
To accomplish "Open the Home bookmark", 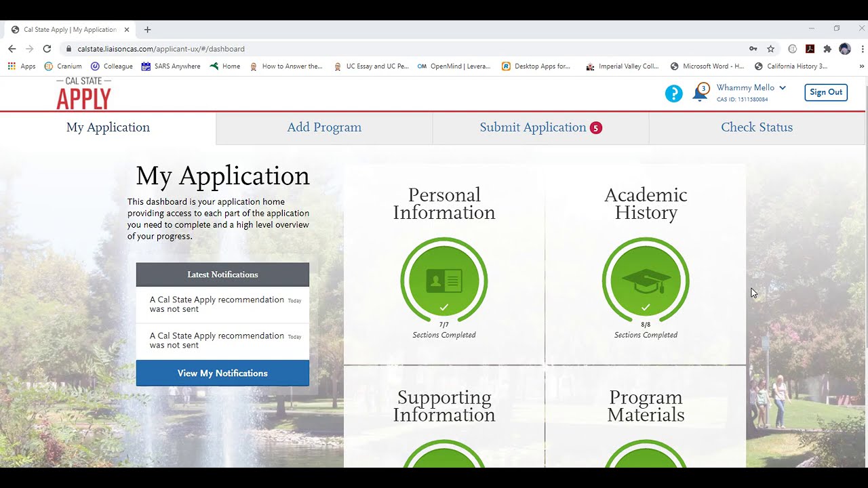I will tap(225, 66).
